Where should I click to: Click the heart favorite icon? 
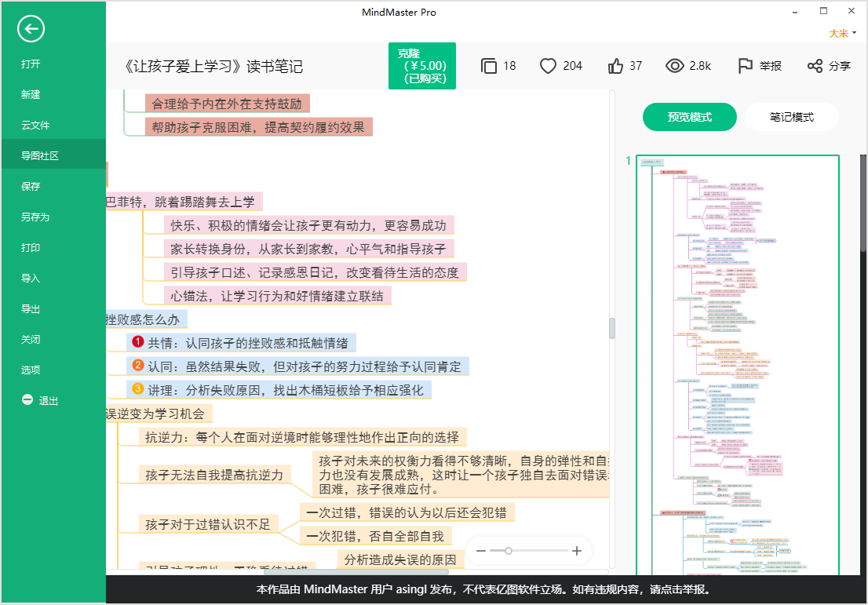[548, 66]
